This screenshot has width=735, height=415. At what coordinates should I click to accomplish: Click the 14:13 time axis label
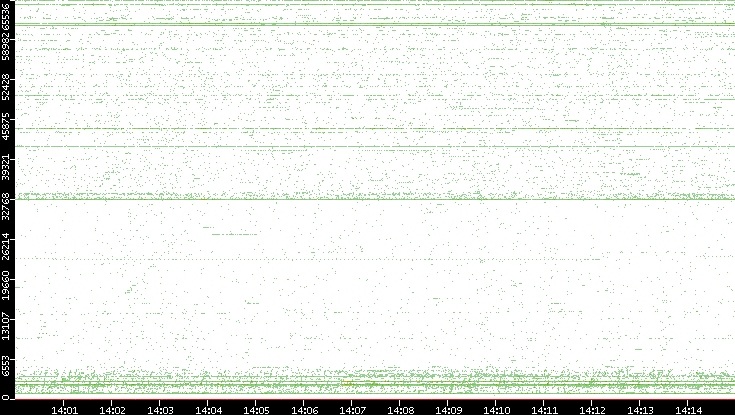(x=640, y=409)
